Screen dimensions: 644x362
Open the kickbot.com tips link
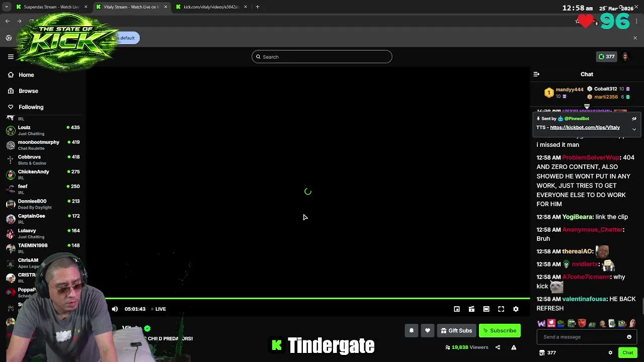click(x=585, y=128)
